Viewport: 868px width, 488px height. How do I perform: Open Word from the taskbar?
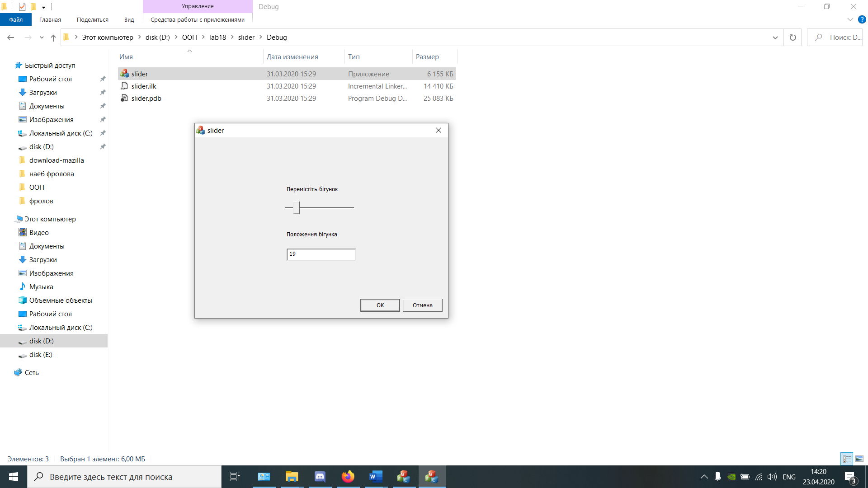tap(376, 477)
